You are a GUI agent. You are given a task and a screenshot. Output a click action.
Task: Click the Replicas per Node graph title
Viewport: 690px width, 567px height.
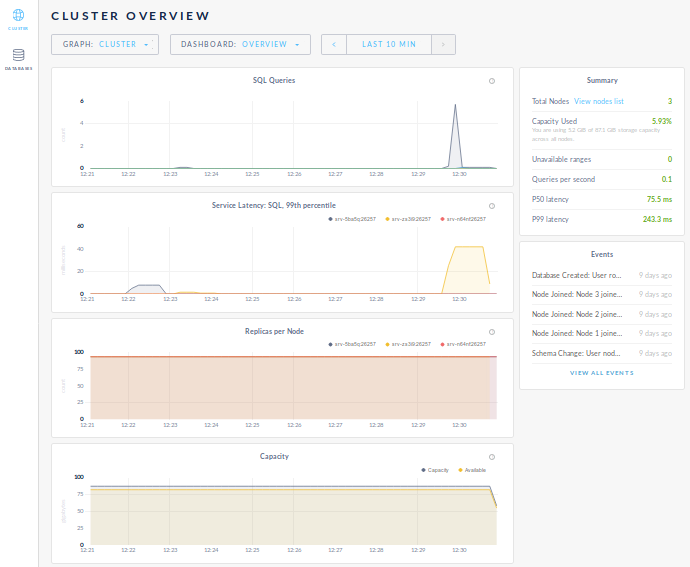pyautogui.click(x=274, y=331)
